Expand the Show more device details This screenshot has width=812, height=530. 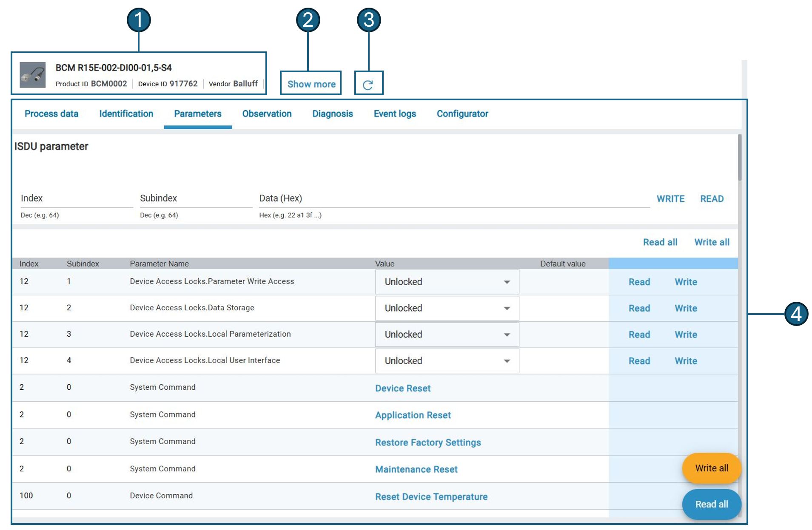(x=311, y=84)
